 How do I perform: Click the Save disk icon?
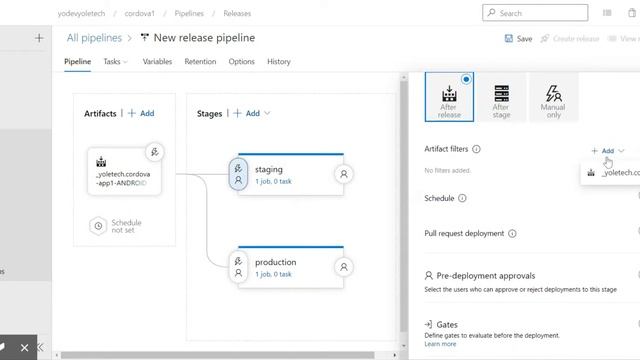coord(509,38)
